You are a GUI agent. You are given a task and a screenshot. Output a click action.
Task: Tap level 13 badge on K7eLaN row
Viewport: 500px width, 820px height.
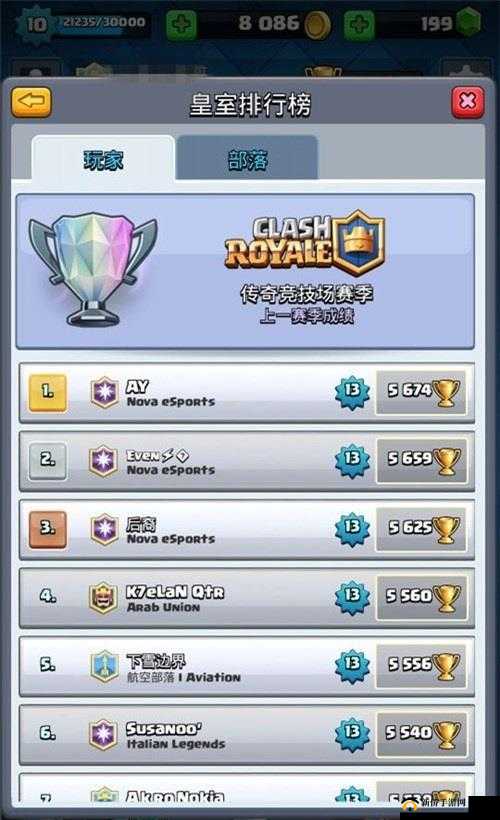click(352, 595)
